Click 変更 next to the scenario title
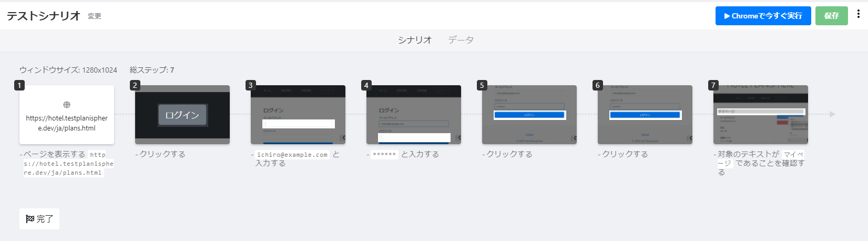 click(x=95, y=16)
